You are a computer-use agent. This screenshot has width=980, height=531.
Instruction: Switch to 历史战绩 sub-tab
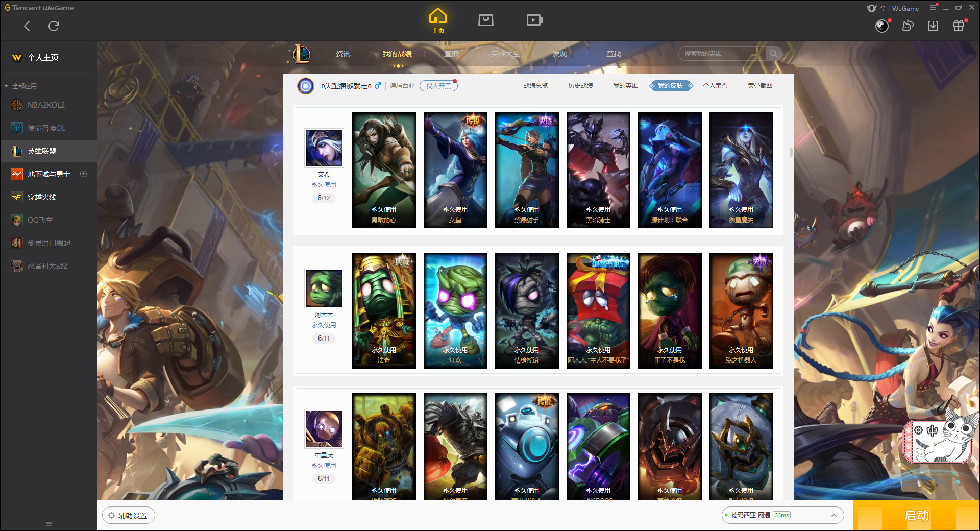tap(580, 86)
